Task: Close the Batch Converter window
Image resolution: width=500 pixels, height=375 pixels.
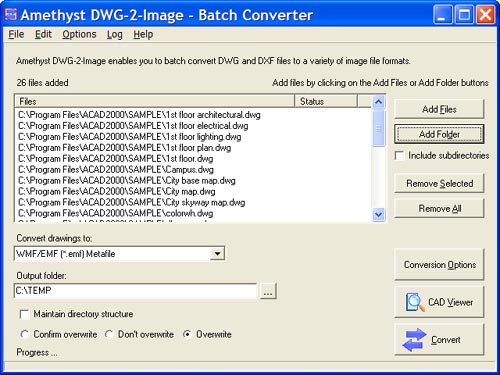Action: (486, 15)
